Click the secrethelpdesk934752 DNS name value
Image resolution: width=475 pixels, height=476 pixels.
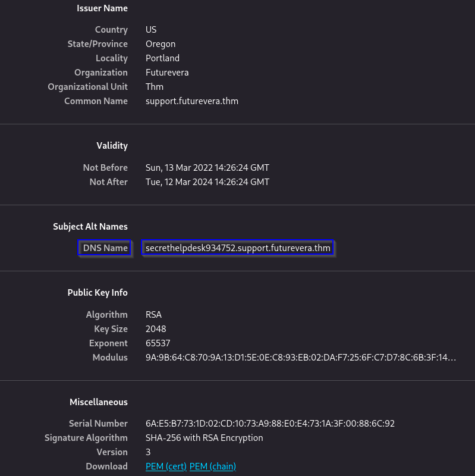238,248
